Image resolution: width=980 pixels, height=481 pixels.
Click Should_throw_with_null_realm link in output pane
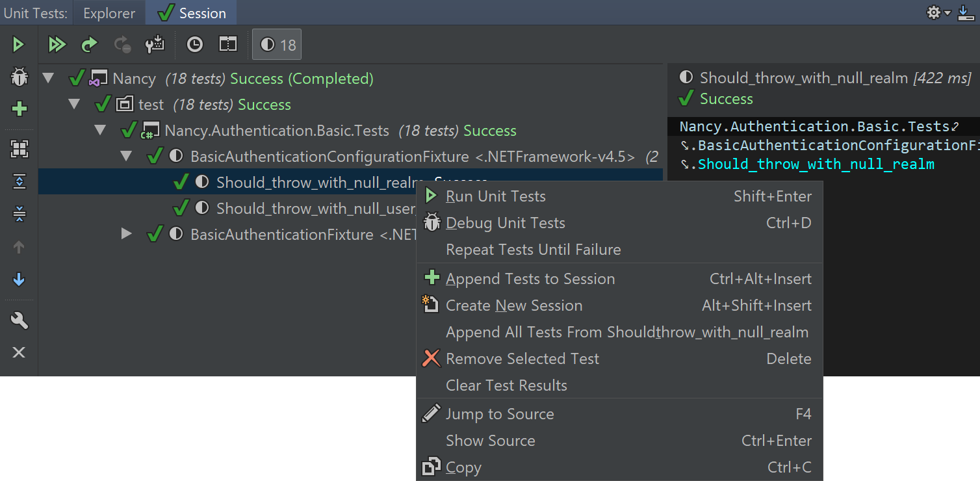coord(816,164)
